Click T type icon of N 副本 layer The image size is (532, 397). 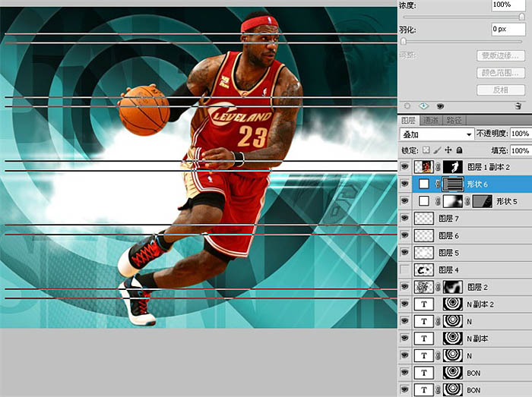pos(424,339)
